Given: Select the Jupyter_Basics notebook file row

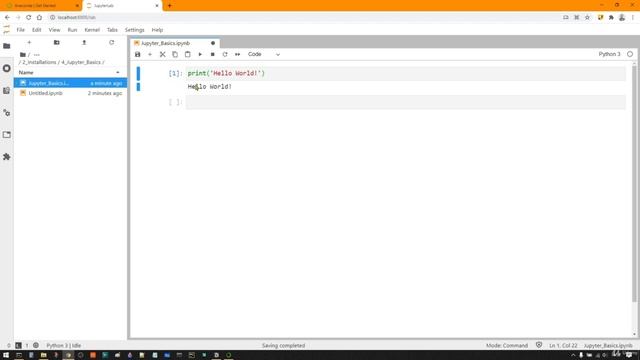Looking at the screenshot, I should [x=70, y=83].
